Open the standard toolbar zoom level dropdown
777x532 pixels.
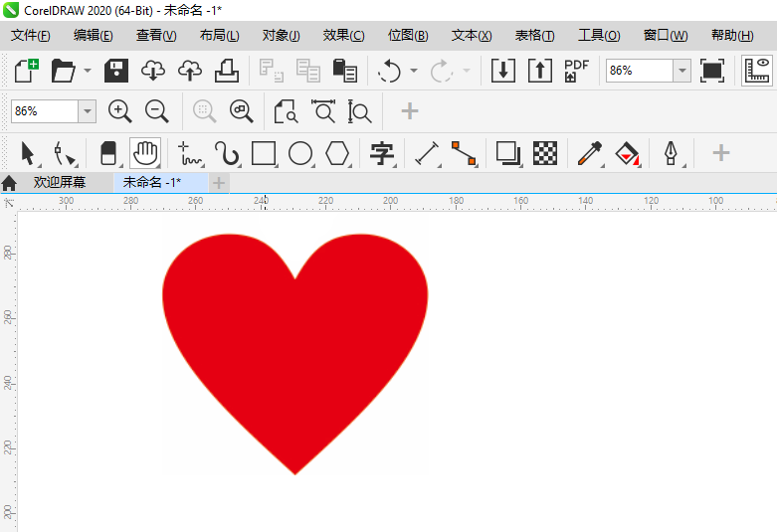coord(681,71)
